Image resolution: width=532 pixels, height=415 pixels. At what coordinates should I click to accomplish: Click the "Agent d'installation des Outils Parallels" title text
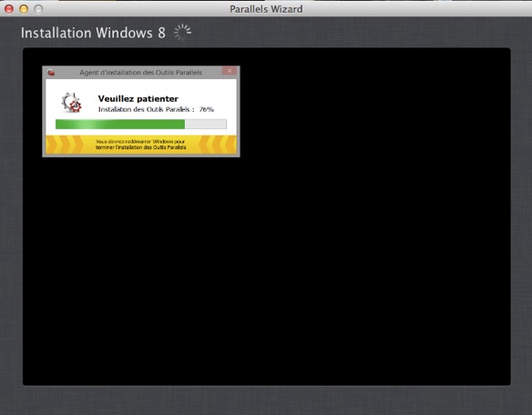pos(141,73)
